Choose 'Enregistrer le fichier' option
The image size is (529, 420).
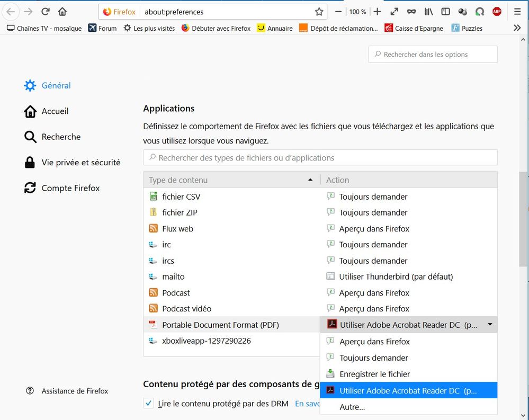374,374
